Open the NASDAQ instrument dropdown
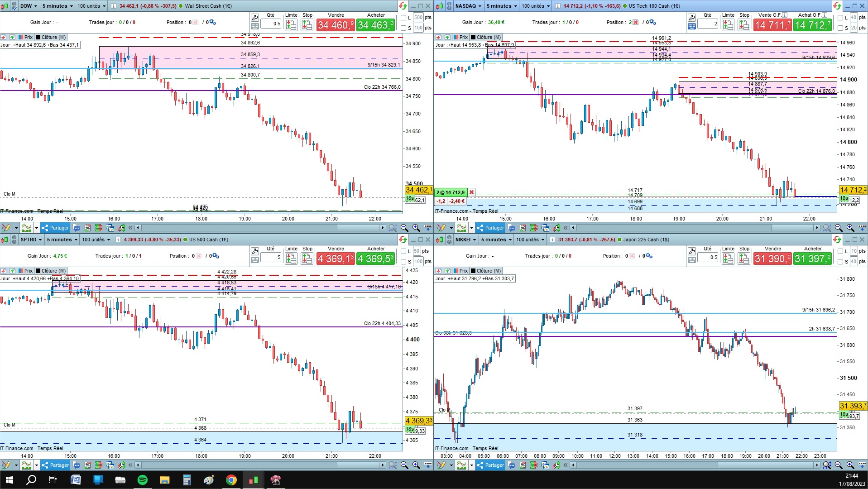Image resolution: width=868 pixels, height=489 pixels. pos(468,6)
